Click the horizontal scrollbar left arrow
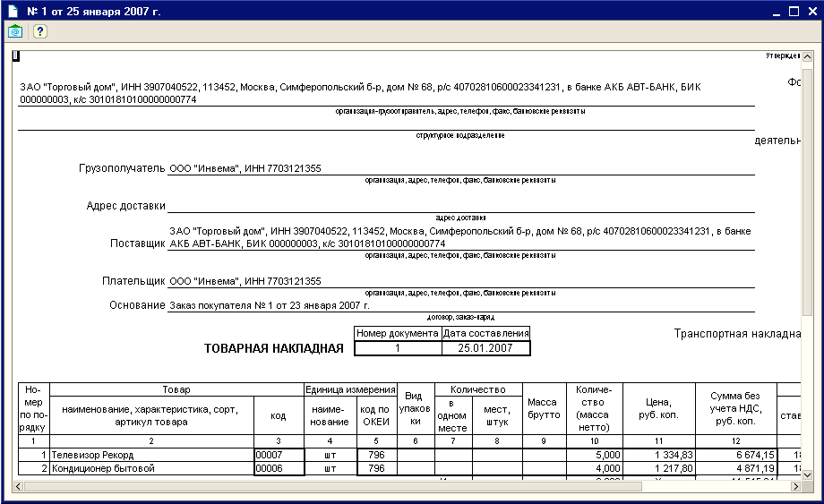This screenshot has height=504, width=824. pyautogui.click(x=18, y=486)
